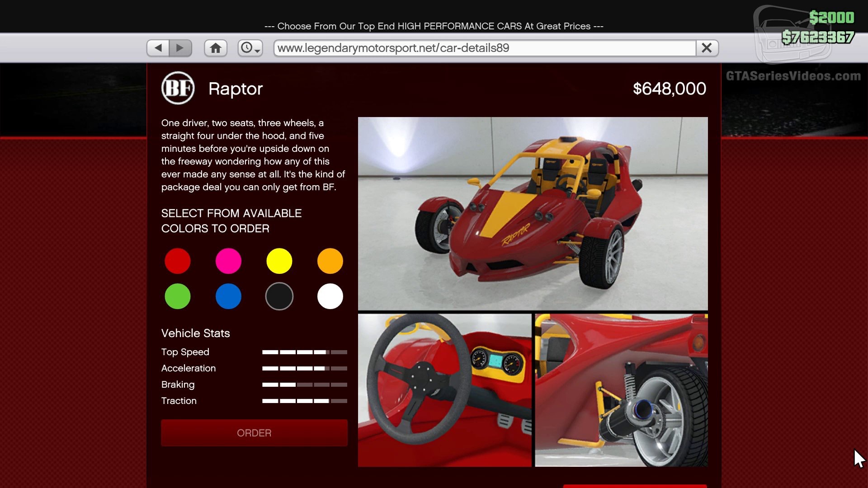This screenshot has width=868, height=488.
Task: Select the black color swatch
Action: [x=279, y=296]
